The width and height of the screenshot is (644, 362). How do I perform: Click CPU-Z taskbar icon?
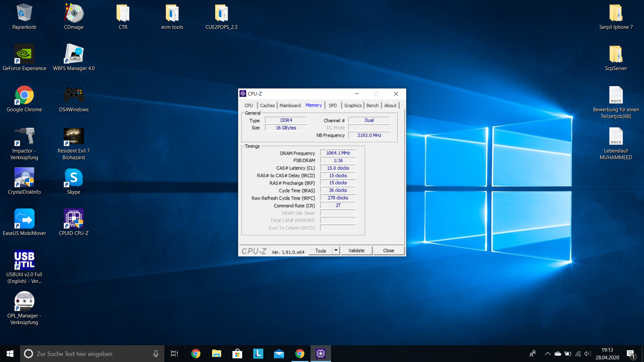(x=321, y=354)
